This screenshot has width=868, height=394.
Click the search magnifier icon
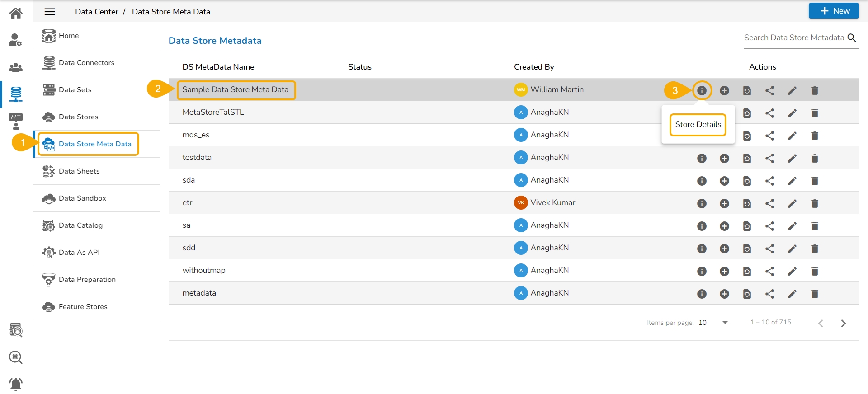tap(852, 38)
